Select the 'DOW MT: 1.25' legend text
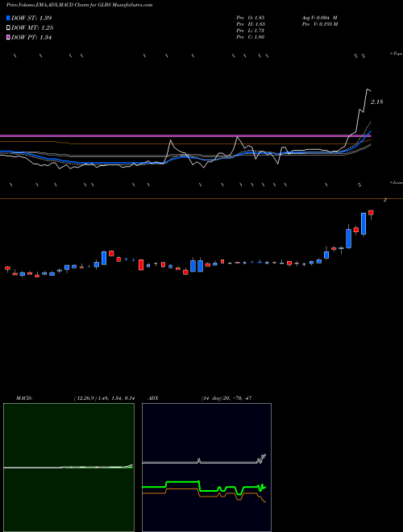The height and width of the screenshot is (532, 403). pyautogui.click(x=32, y=28)
